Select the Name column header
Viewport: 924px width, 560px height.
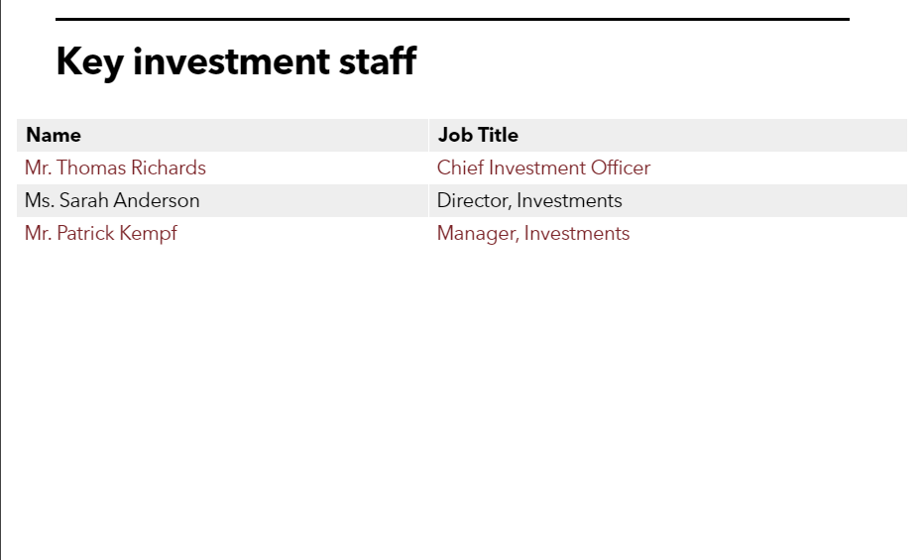pyautogui.click(x=222, y=135)
